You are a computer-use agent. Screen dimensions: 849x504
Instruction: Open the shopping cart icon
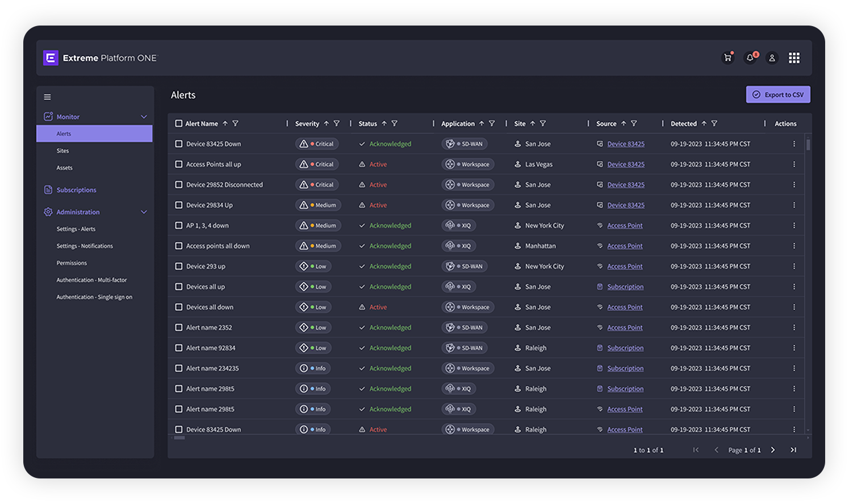[727, 58]
